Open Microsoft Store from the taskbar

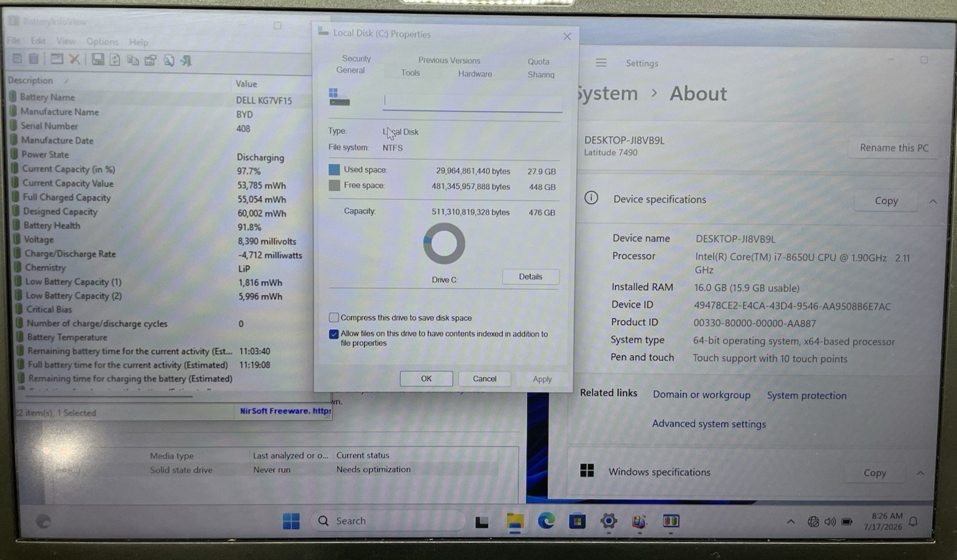577,521
